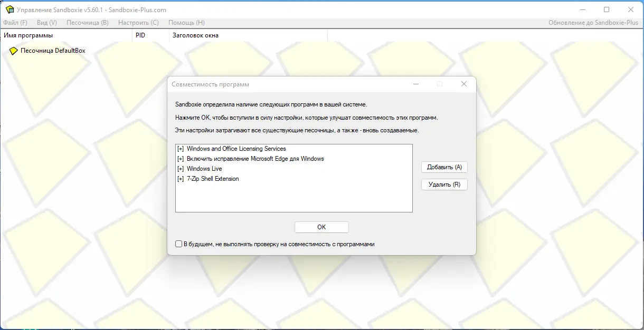
Task: Close the Sandboxie main window
Action: [631, 9]
